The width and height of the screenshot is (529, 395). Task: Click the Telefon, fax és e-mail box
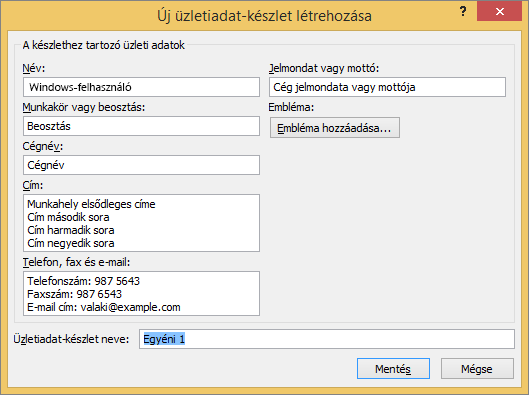point(141,293)
